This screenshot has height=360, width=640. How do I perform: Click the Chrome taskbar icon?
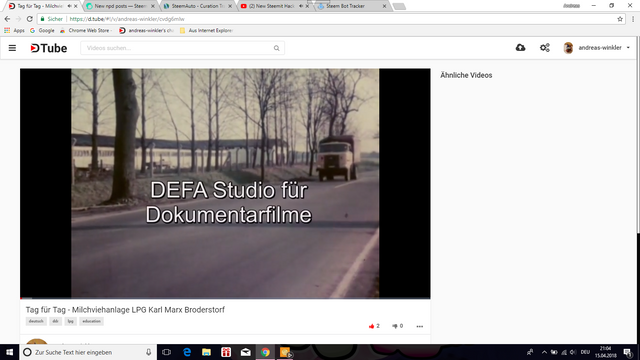click(265, 352)
